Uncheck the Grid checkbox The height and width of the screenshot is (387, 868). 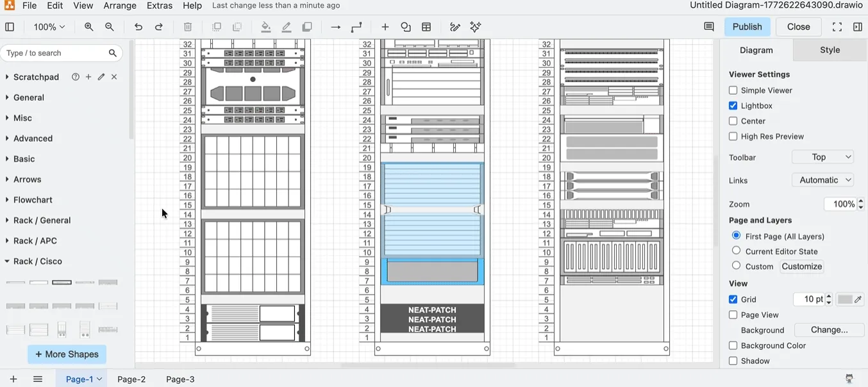(733, 299)
